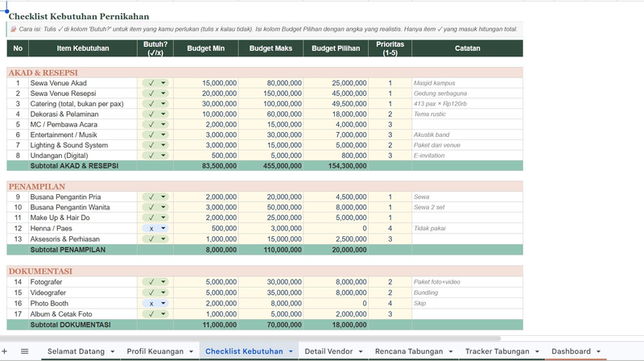The width and height of the screenshot is (644, 361).
Task: Open Dashboard tab menu arrow
Action: (x=598, y=351)
